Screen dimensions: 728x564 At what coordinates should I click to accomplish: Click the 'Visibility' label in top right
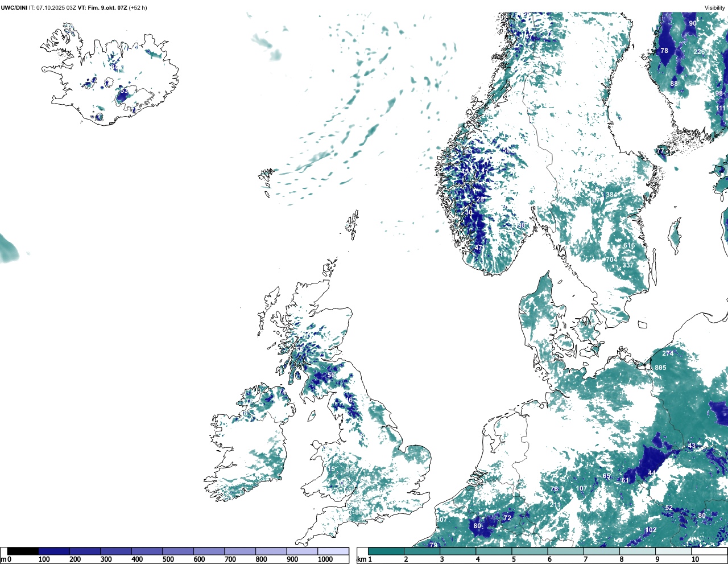[x=715, y=8]
